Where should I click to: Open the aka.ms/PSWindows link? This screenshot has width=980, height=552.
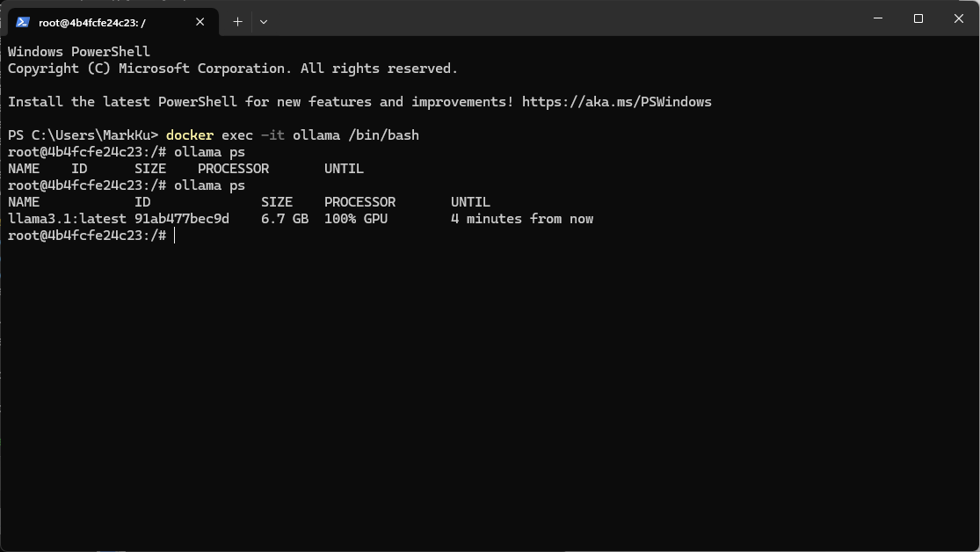616,102
